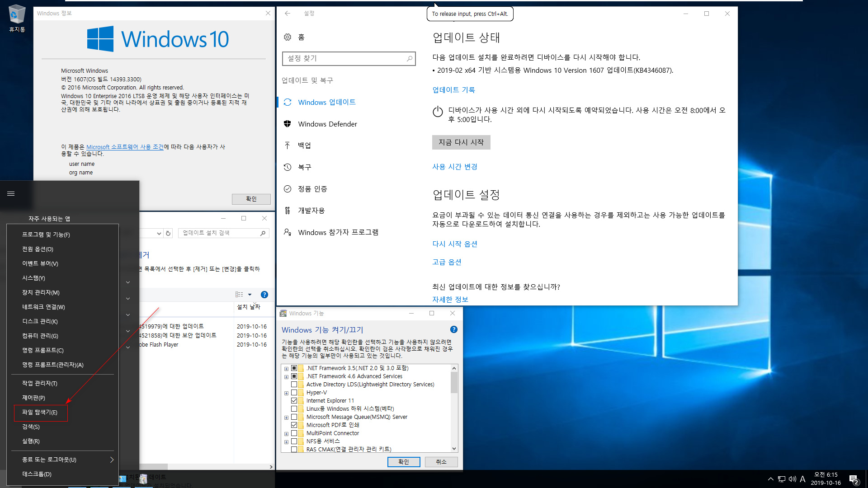Uncheck Microsoft PDF로 인쇄 checkbox
868x488 pixels.
294,425
